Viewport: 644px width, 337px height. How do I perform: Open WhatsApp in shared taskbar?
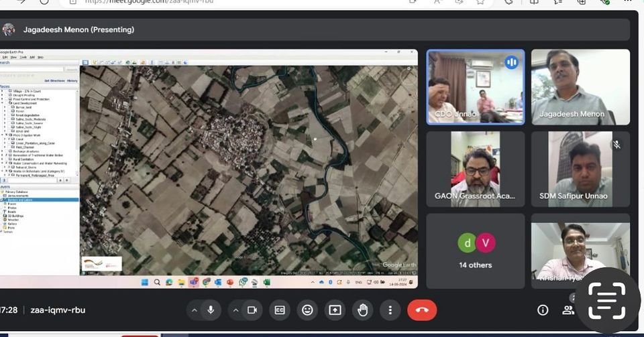243,282
